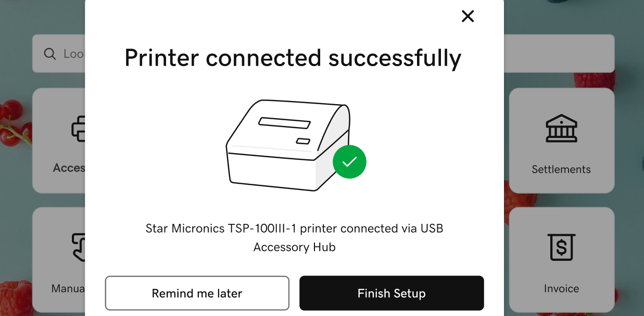Click the Star Micronics connection details text

coord(294,237)
